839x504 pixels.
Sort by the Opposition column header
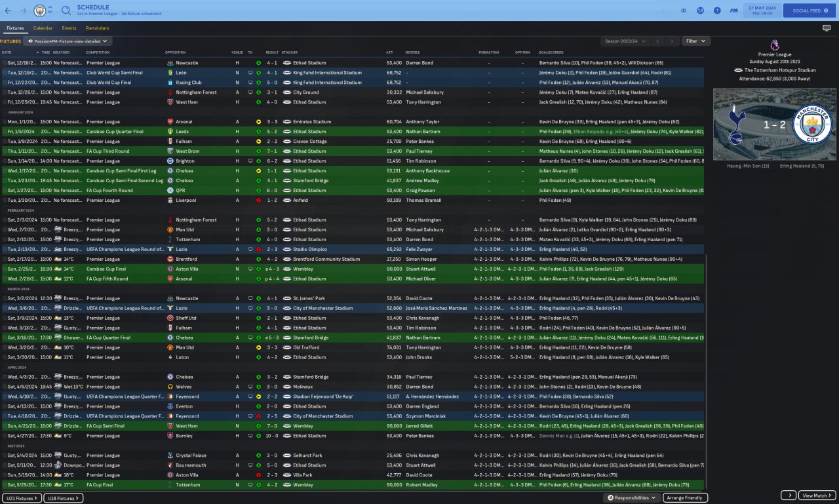[x=176, y=52]
